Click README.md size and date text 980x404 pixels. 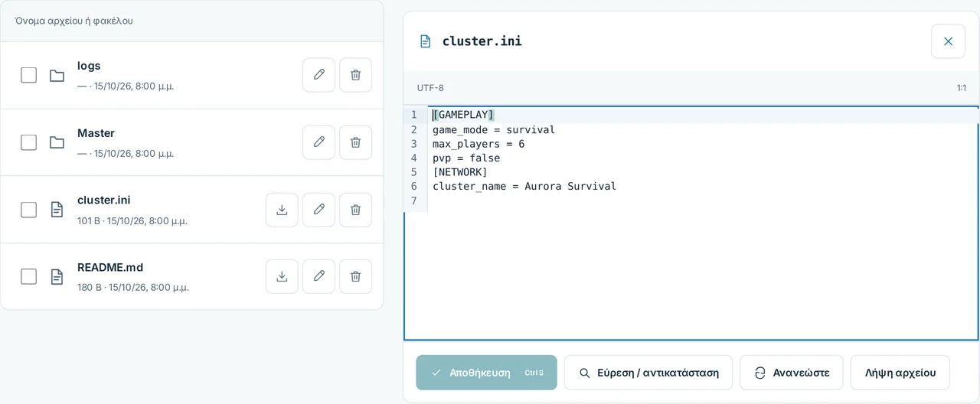[133, 288]
